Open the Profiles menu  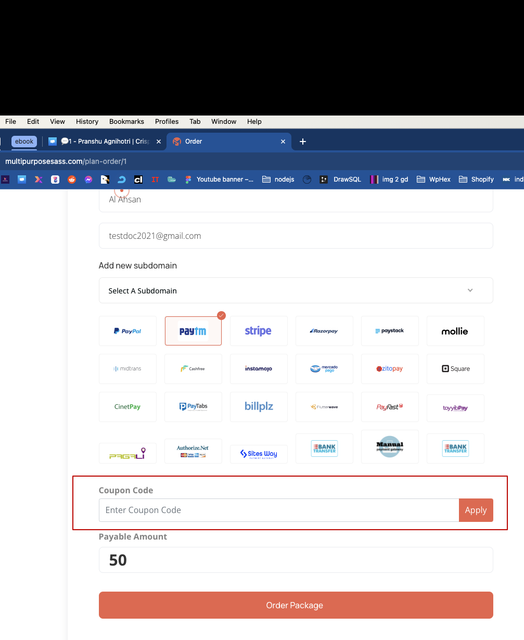click(x=167, y=122)
